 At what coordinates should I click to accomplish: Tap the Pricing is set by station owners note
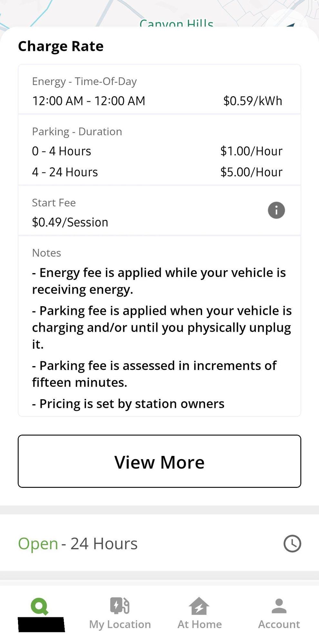coord(128,403)
